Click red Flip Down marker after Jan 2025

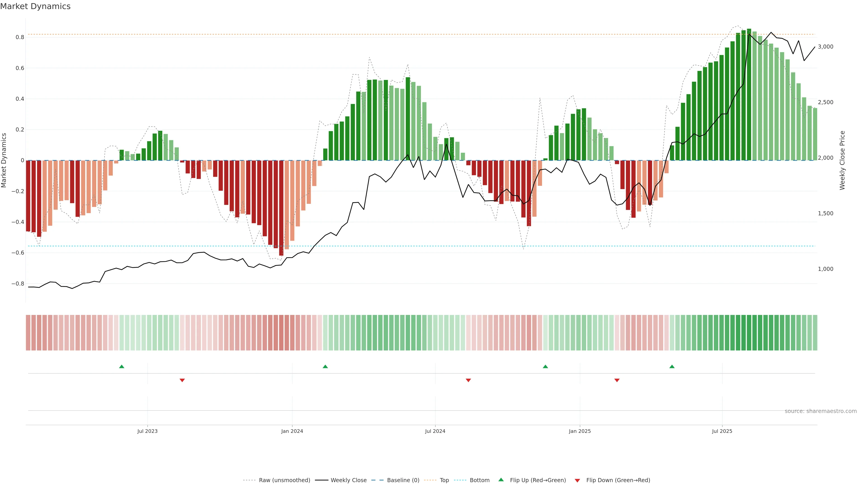[x=617, y=380]
